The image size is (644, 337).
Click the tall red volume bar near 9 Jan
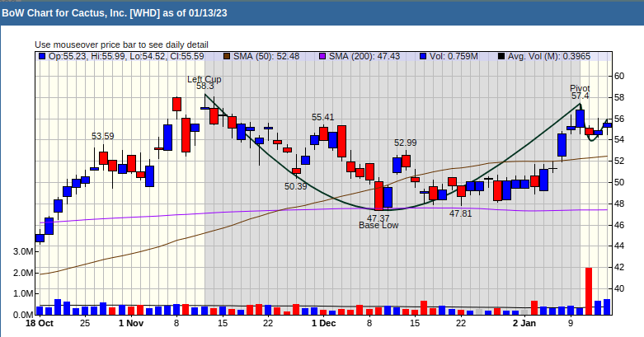pyautogui.click(x=589, y=291)
